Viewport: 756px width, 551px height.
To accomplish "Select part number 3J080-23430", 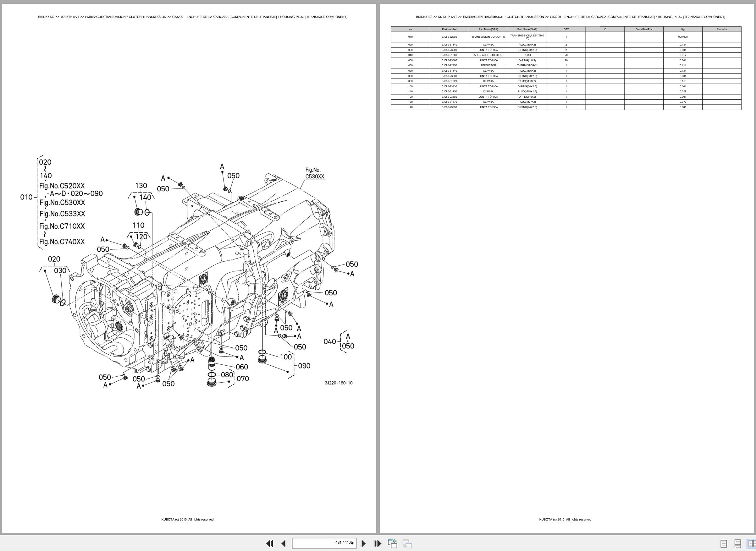I will 449,86.
